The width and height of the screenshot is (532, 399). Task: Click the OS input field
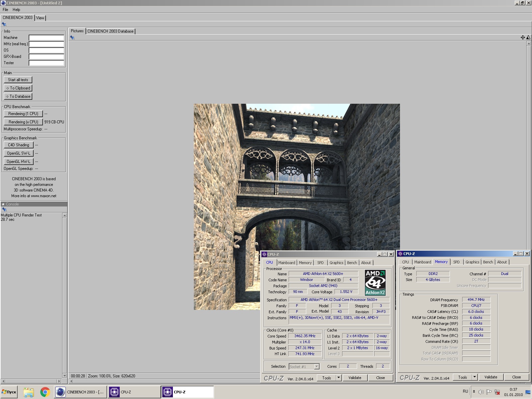[46, 50]
